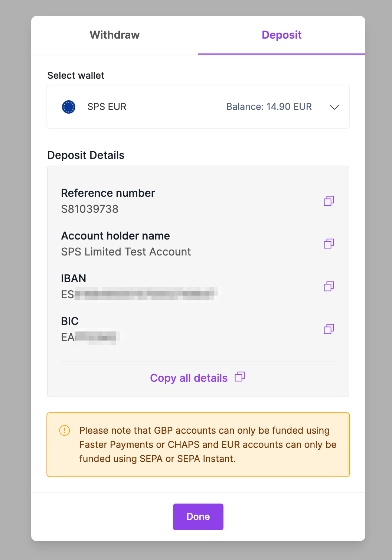The height and width of the screenshot is (560, 392).
Task: Click the Copy all details link
Action: point(189,378)
